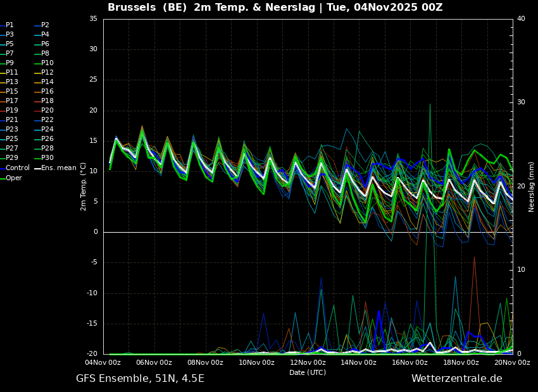Click the 04Nov 00z date tick label
The image size is (538, 392).
click(x=103, y=362)
